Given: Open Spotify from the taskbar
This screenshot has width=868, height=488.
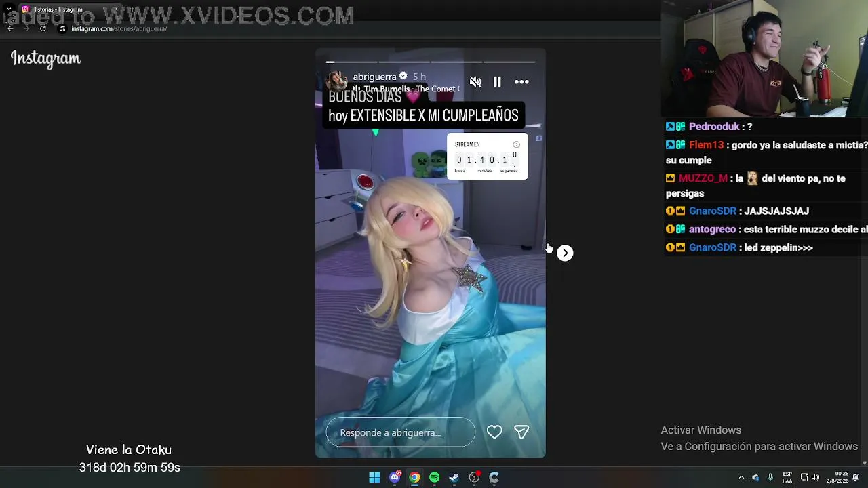Looking at the screenshot, I should pyautogui.click(x=434, y=477).
